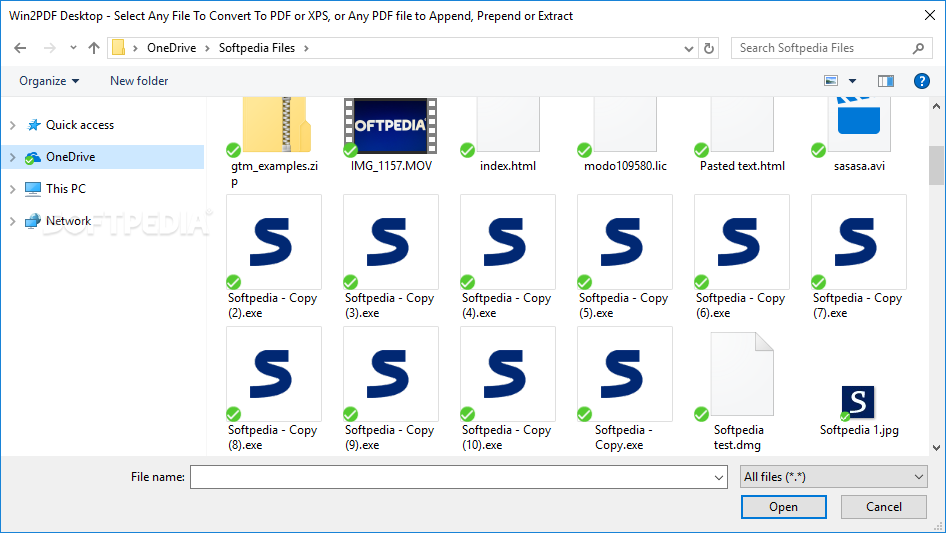
Task: Select Softpedia - Copy (7).exe
Action: pyautogui.click(x=859, y=257)
